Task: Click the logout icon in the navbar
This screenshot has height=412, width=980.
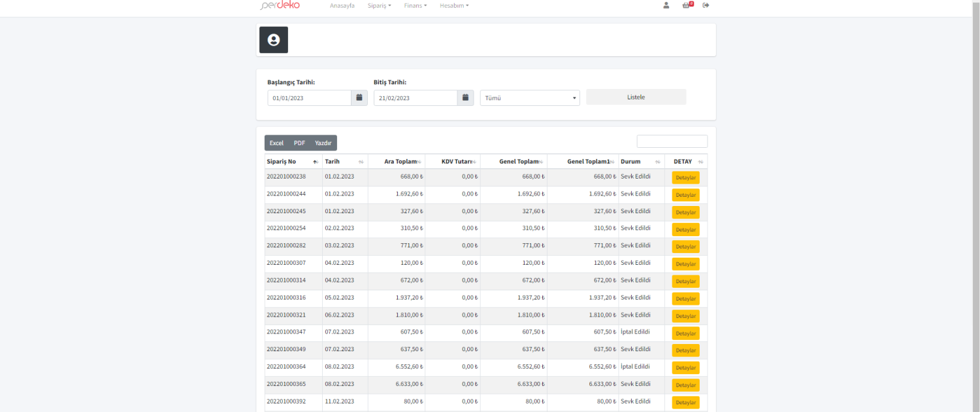Action: tap(706, 5)
